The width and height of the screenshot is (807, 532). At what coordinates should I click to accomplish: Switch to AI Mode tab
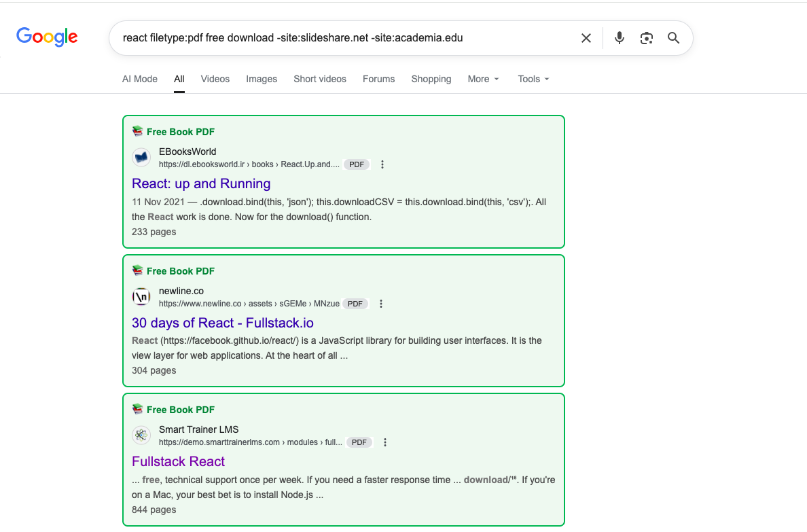pos(139,79)
